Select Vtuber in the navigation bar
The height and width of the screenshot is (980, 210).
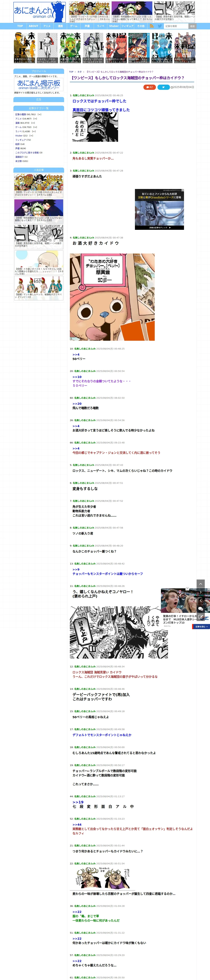point(114,26)
